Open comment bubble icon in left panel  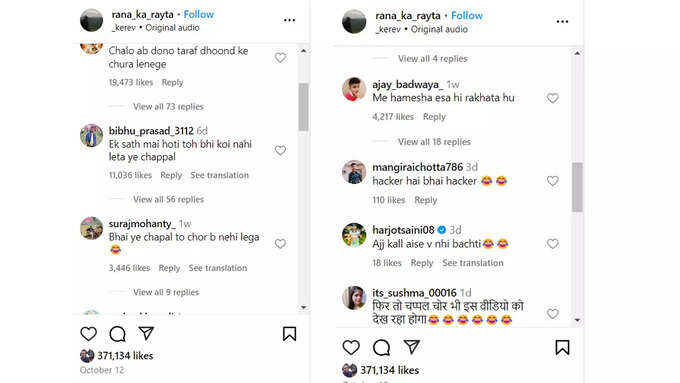117,334
